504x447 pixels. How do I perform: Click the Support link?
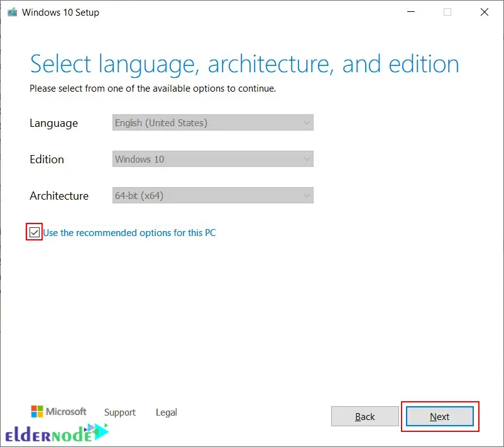[119, 412]
